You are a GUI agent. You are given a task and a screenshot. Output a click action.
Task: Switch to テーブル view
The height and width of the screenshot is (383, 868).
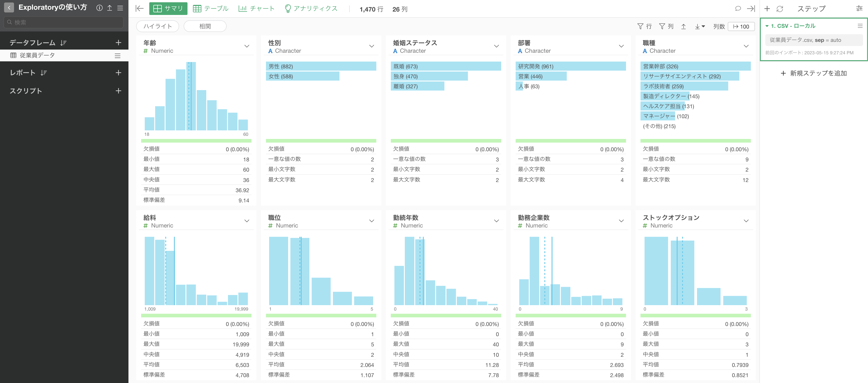point(211,9)
